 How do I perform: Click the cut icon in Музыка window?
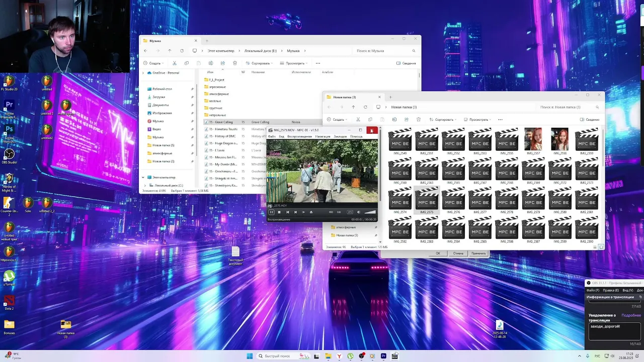pos(175,63)
